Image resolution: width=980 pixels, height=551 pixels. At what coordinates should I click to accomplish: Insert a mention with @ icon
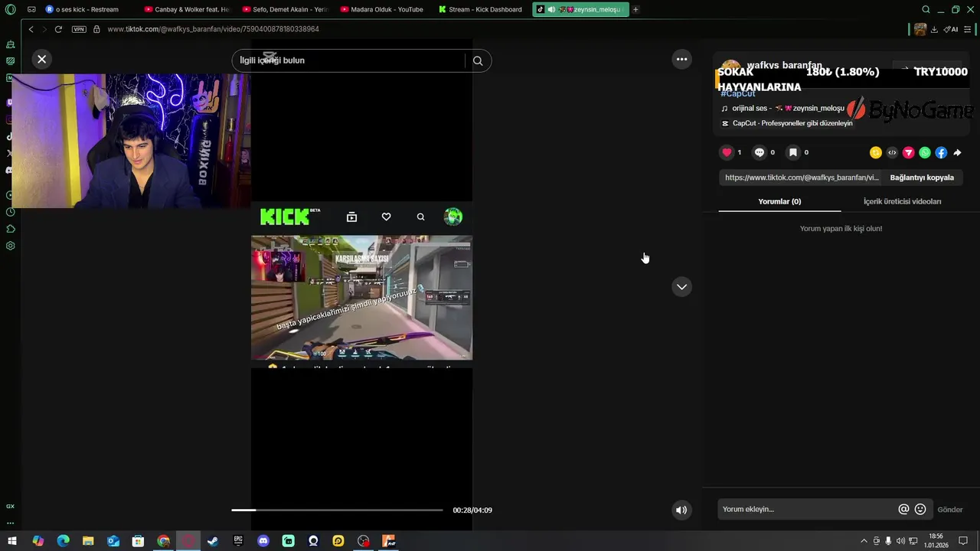(903, 509)
